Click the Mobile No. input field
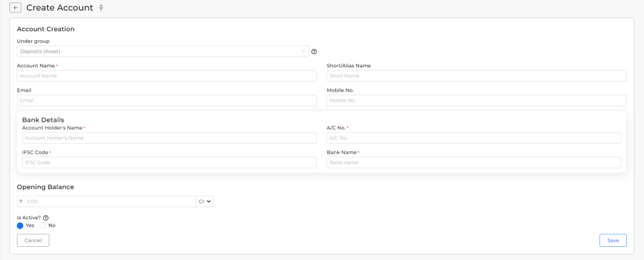 (x=477, y=100)
